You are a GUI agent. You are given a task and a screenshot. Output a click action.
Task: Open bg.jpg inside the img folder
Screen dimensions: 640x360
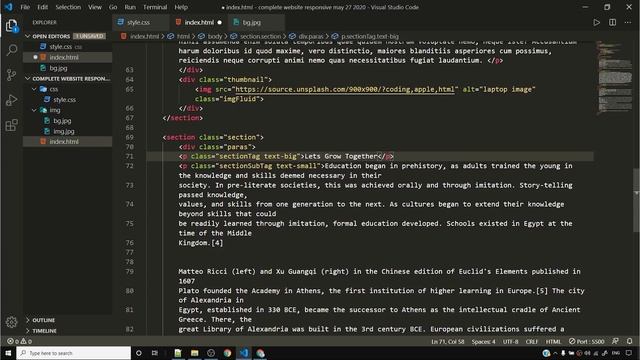coord(68,121)
